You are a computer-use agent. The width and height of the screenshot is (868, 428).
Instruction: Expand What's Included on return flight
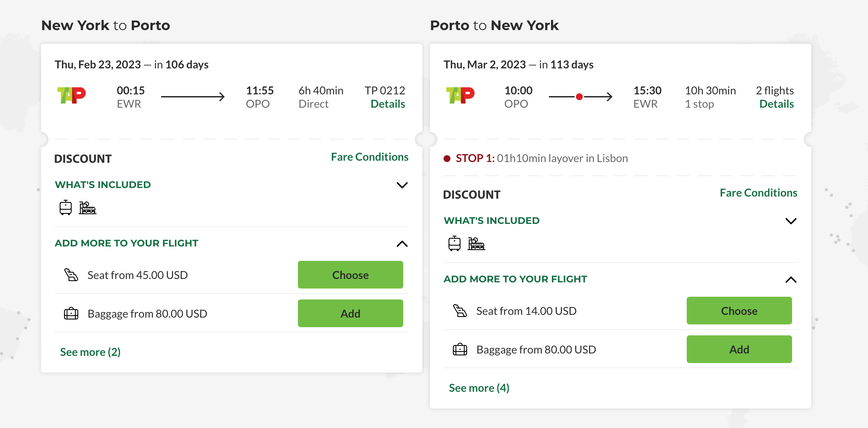[791, 221]
